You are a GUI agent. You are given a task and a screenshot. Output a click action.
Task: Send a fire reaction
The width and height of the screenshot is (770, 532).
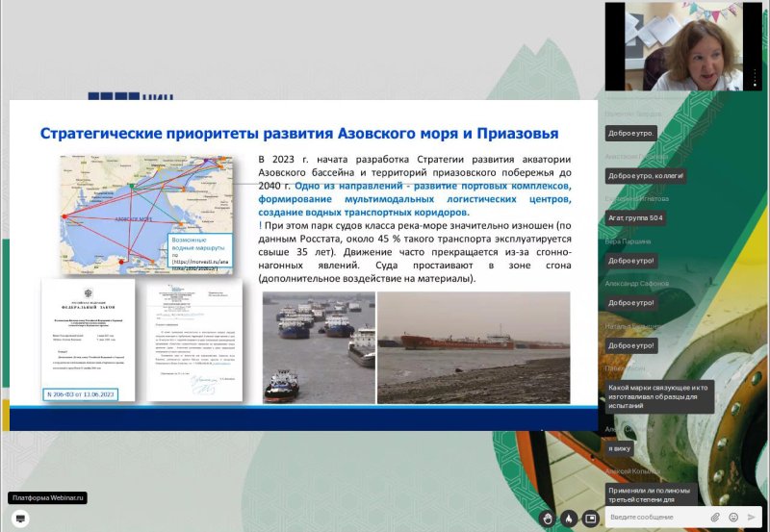tap(569, 518)
